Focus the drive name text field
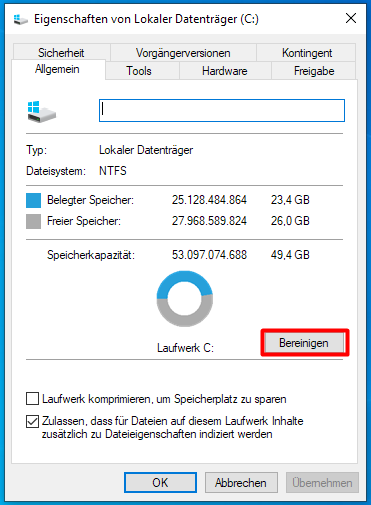Screen dimensions: 371x505 click(222, 110)
